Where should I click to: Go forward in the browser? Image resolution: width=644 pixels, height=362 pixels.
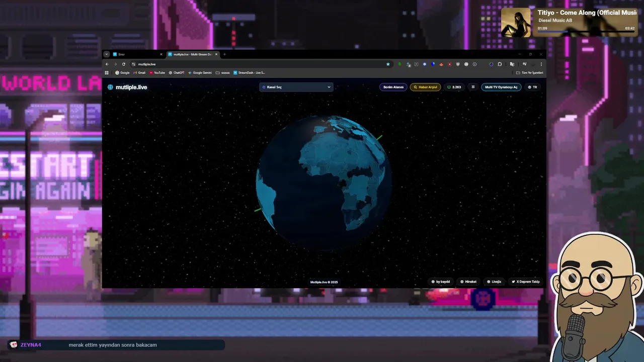115,64
